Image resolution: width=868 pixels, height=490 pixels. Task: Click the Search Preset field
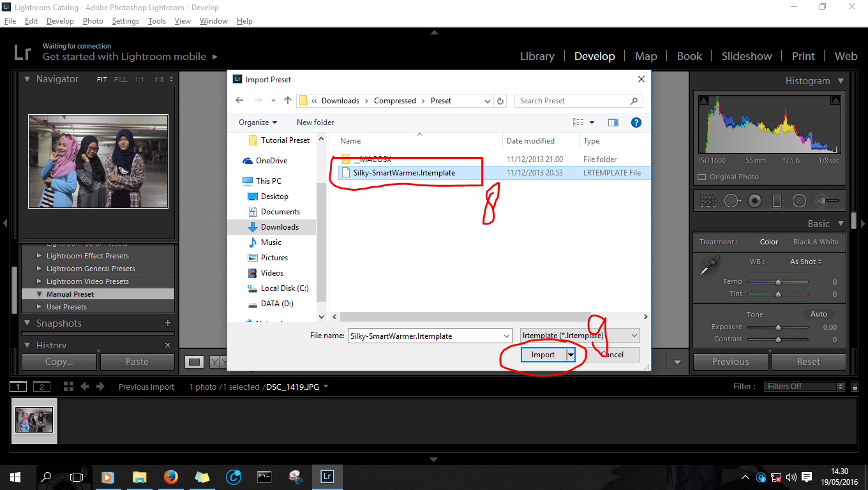coord(578,101)
